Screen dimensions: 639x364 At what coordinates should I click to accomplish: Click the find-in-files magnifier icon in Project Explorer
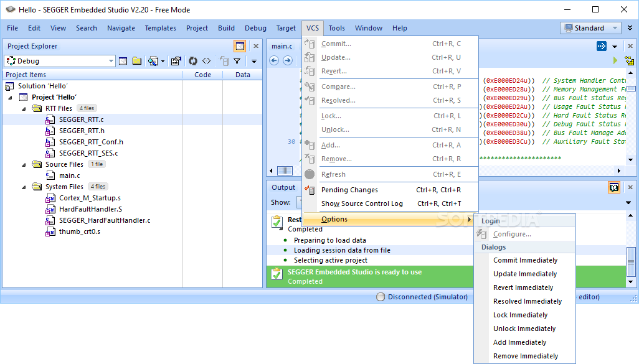[153, 61]
